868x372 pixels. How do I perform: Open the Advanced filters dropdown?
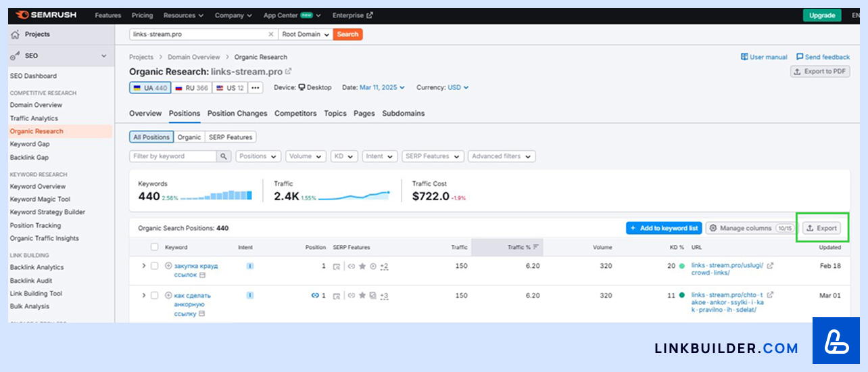point(502,156)
